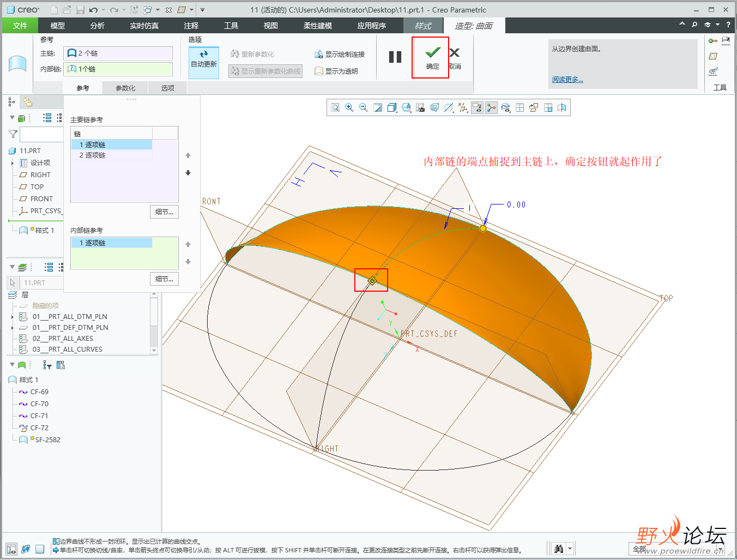Open the saved orientations icon

(x=406, y=108)
